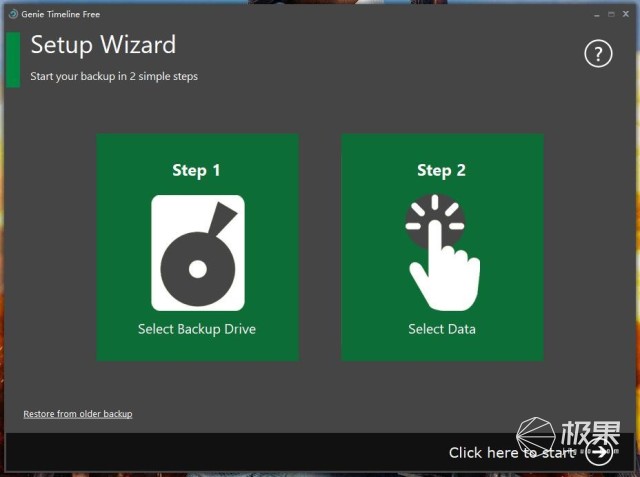The width and height of the screenshot is (640, 477).
Task: Click the 'Click here to start' text
Action: (512, 453)
